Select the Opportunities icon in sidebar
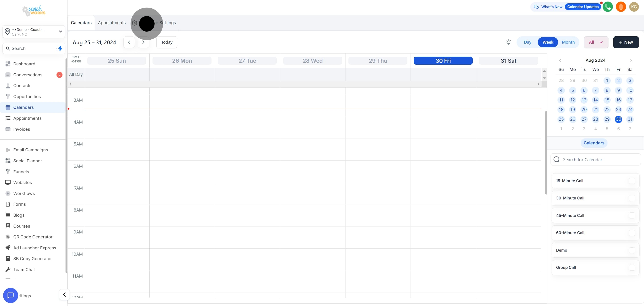Image resolution: width=644 pixels, height=306 pixels. pyautogui.click(x=8, y=96)
